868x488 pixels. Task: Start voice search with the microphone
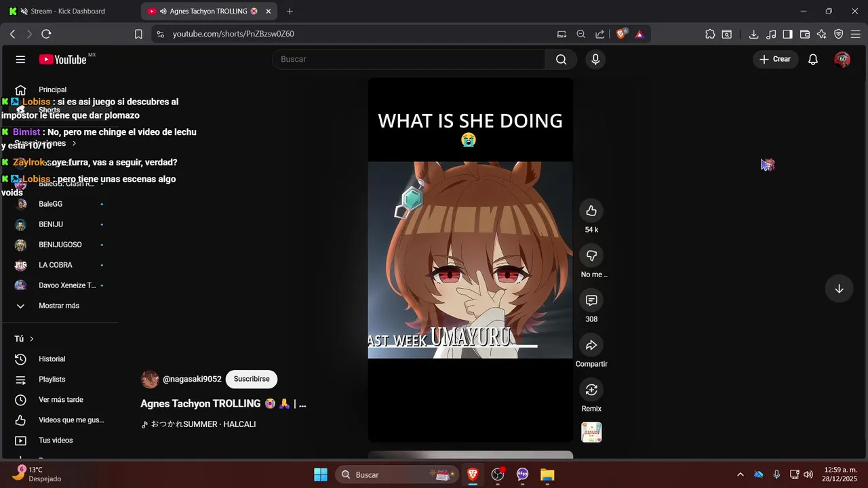coord(595,60)
